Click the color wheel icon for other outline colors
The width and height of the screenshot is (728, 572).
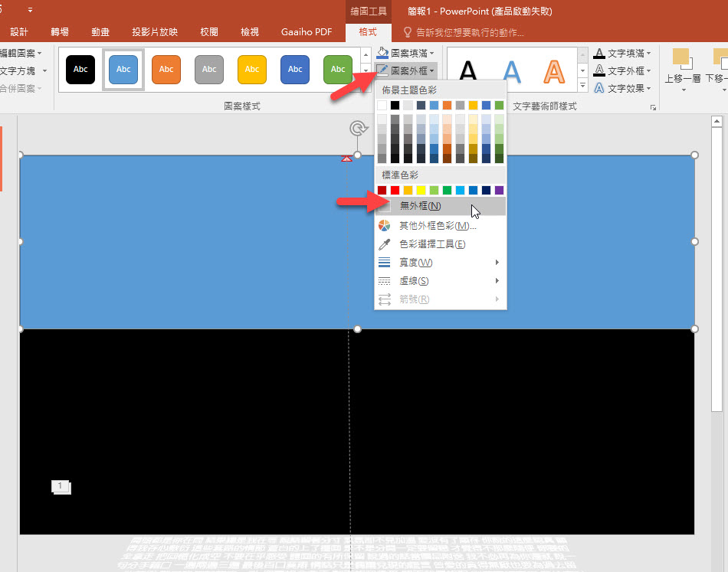point(385,225)
